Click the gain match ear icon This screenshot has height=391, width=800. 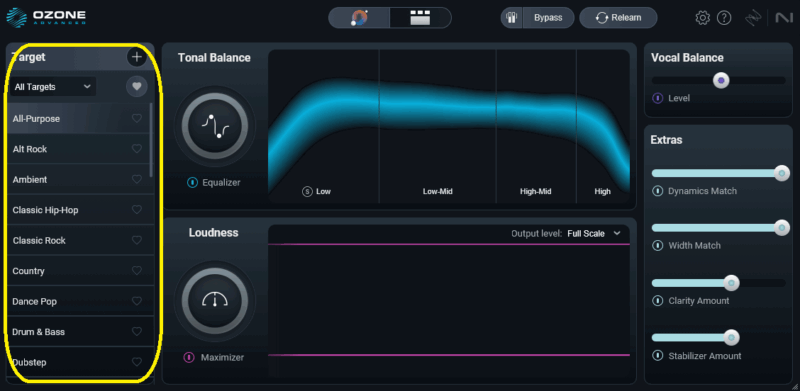click(511, 18)
